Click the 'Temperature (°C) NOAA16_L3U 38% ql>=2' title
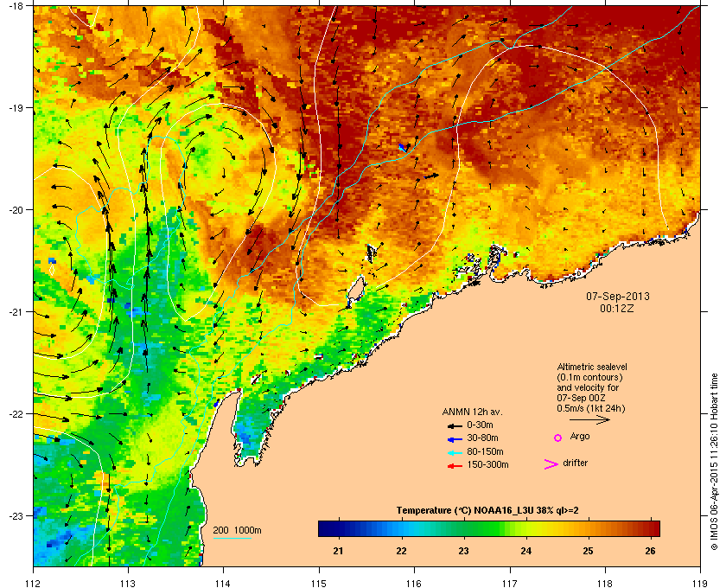 [x=487, y=511]
